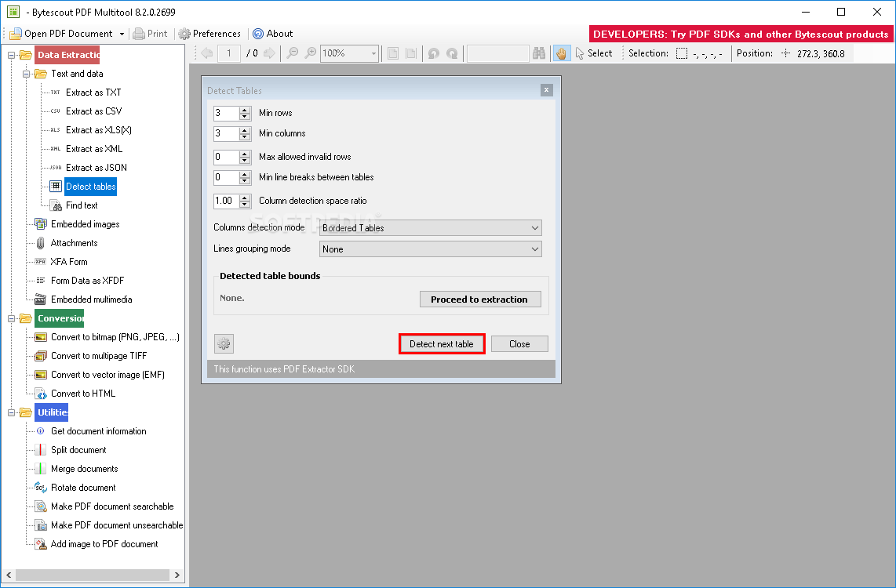Viewport: 896px width, 588px height.
Task: Click single page view icon
Action: click(x=392, y=53)
